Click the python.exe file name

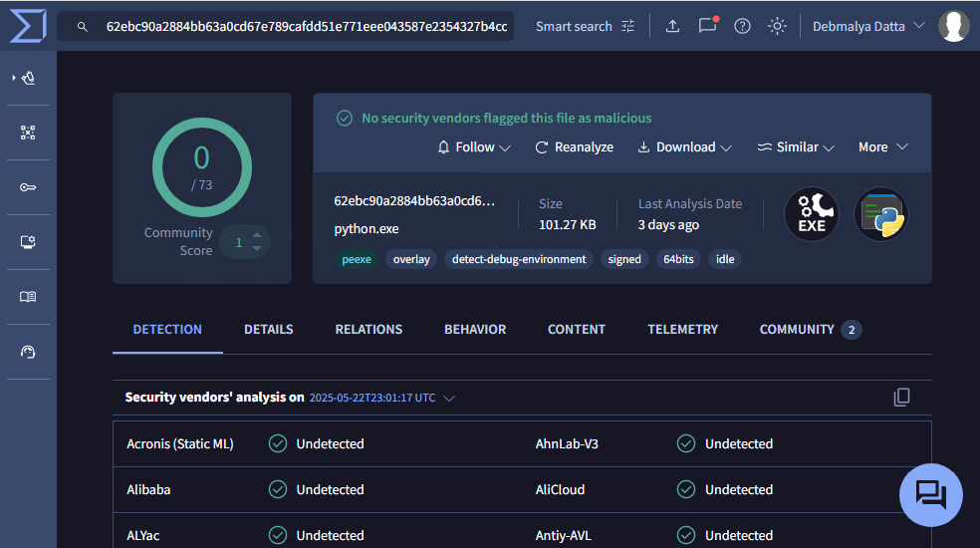point(367,229)
